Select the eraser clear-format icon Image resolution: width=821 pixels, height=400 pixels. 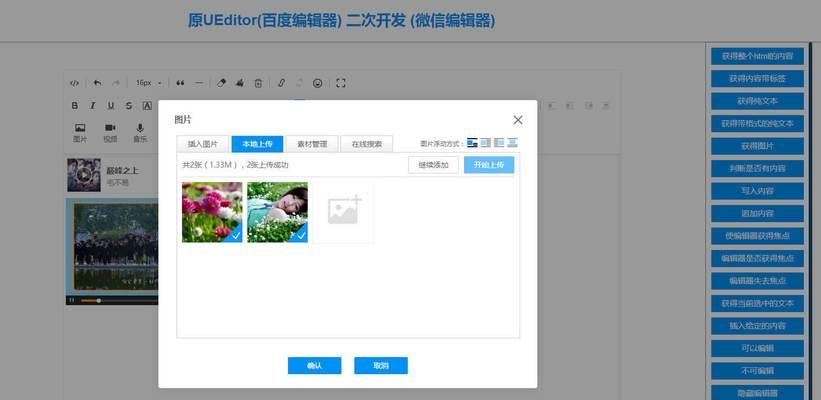(221, 83)
